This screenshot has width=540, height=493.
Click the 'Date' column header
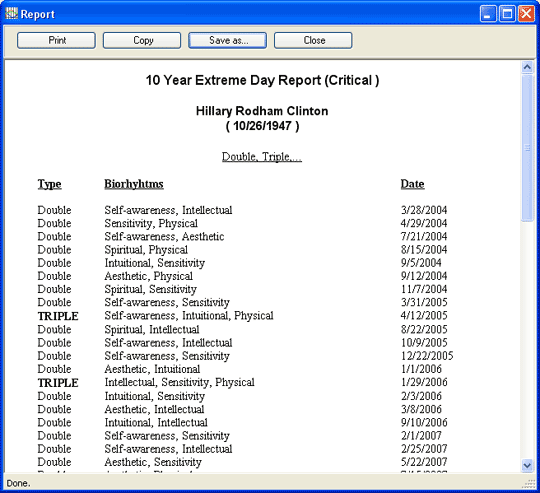point(412,184)
